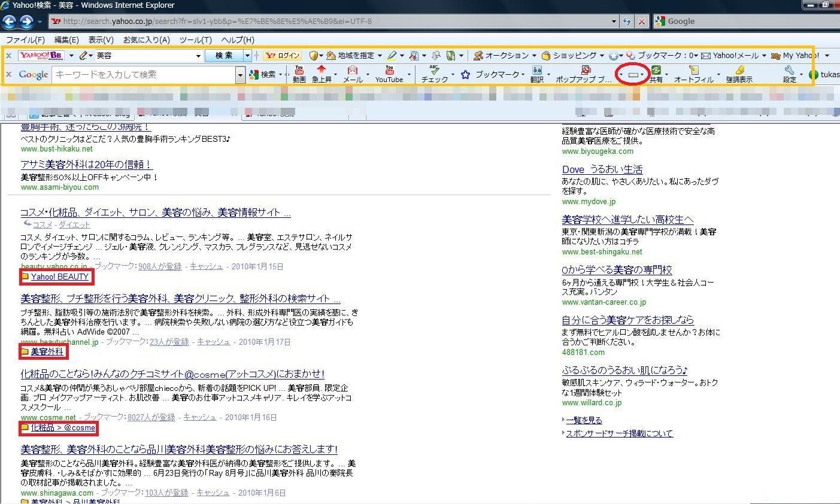840x504 pixels.
Task: Open the 編集(E) menu
Action: [x=66, y=40]
